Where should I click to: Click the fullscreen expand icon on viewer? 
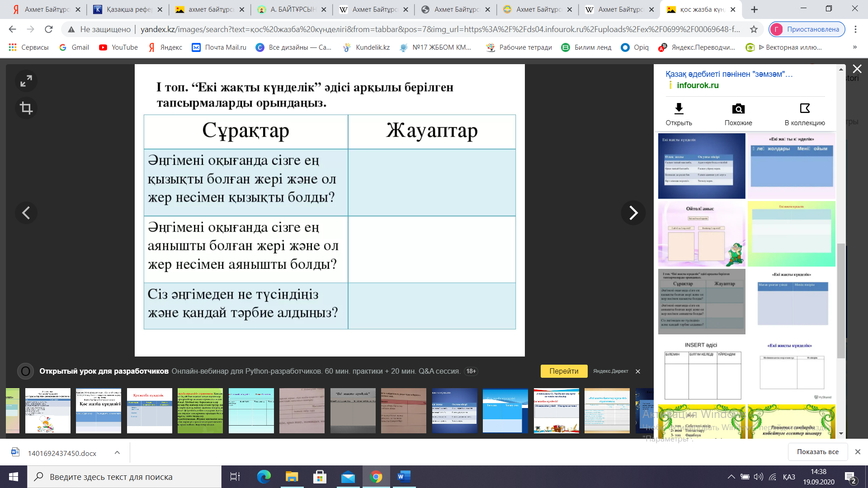coord(26,81)
